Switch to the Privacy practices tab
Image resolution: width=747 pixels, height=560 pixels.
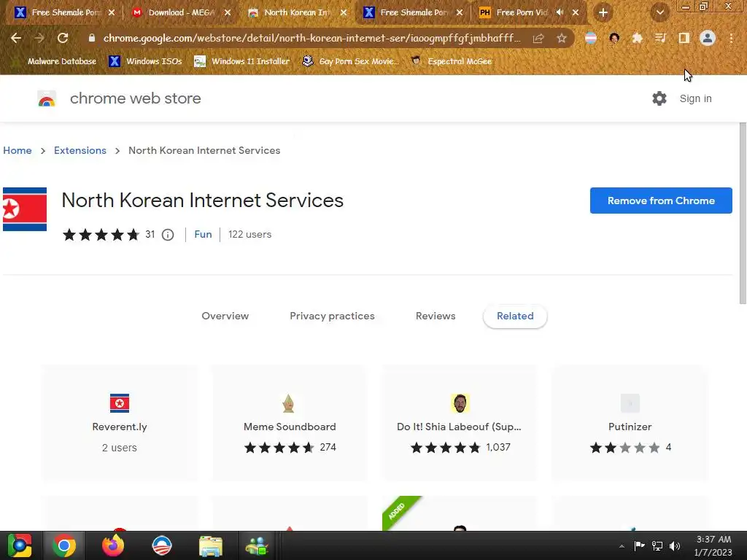point(332,316)
